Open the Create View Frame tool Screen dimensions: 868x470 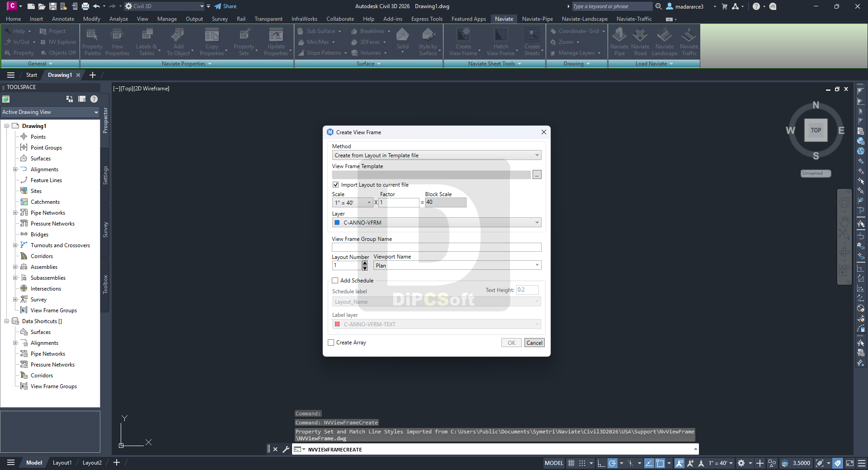pyautogui.click(x=463, y=42)
